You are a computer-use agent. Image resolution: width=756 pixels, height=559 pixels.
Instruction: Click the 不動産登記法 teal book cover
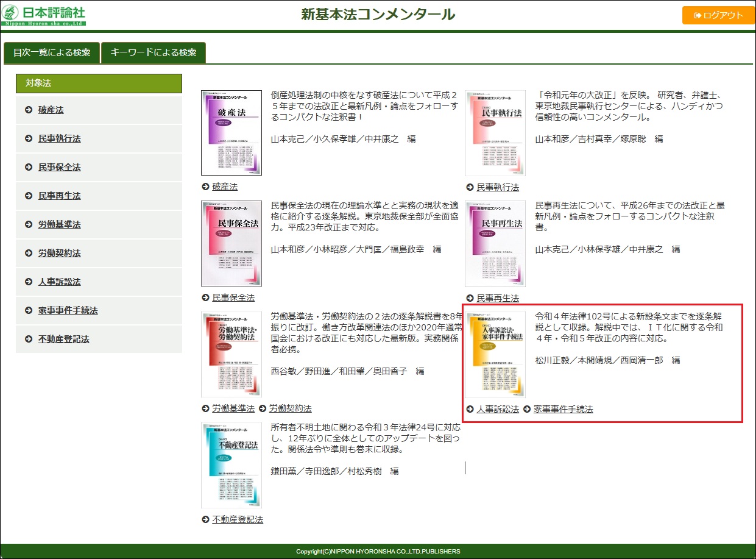231,465
